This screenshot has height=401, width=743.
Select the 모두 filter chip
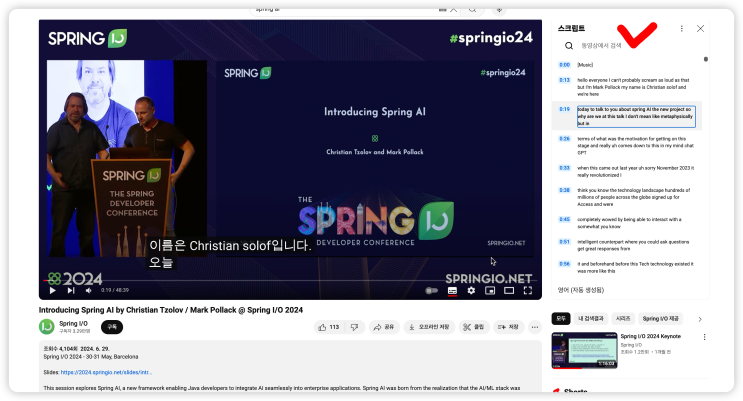coord(561,319)
